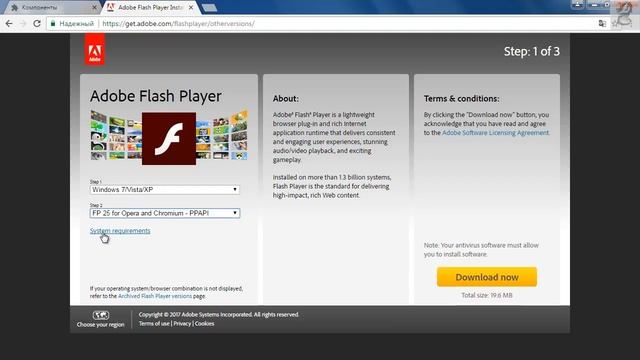Click the Adobe Flash Player heading
Image resolution: width=640 pixels, height=360 pixels.
(156, 96)
